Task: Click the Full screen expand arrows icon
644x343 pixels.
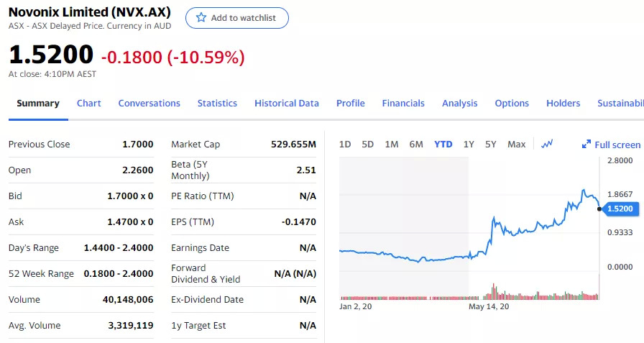Action: coord(586,145)
